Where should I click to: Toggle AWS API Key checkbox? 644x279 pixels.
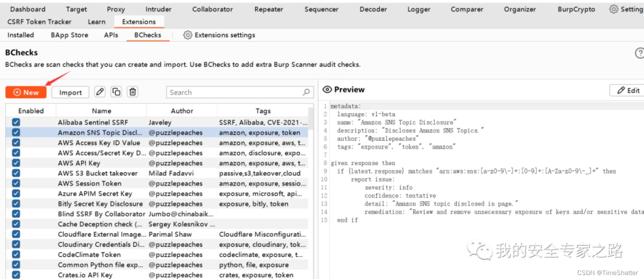click(16, 163)
